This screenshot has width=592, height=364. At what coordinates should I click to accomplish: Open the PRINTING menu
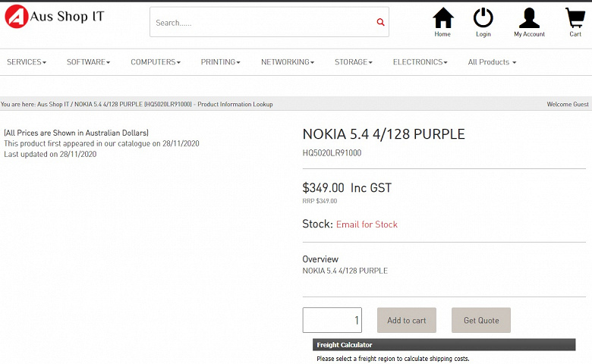click(x=220, y=62)
